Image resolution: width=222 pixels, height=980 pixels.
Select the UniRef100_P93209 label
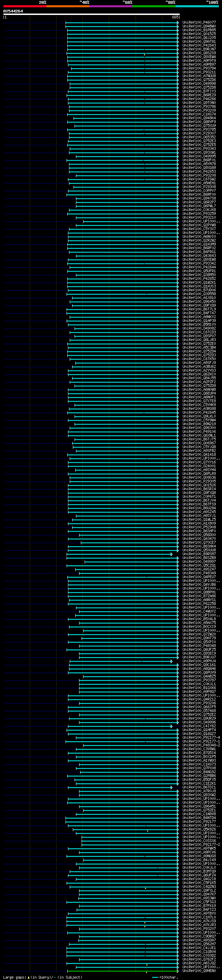[x=199, y=110]
